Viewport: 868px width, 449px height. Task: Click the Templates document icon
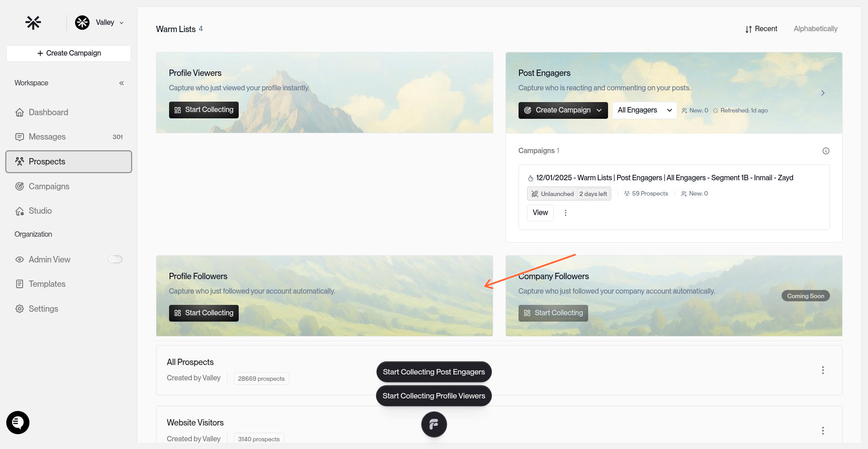pos(19,284)
